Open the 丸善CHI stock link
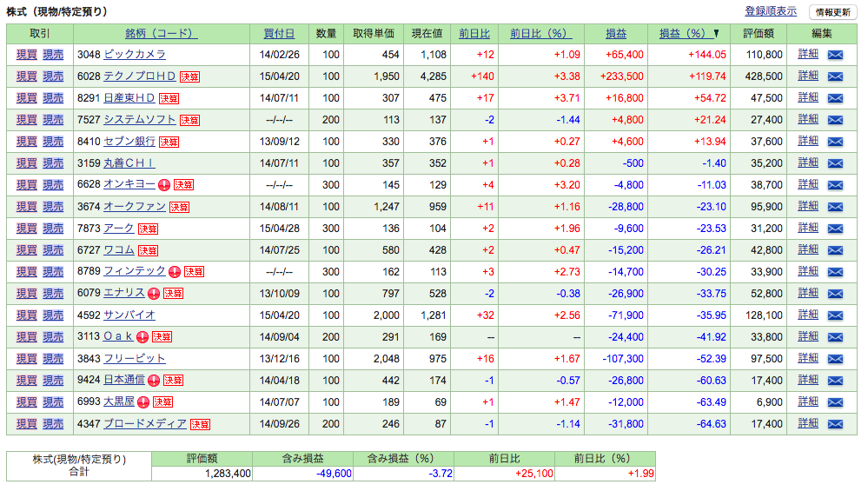Screen dimensions: 868x491 click(x=129, y=163)
